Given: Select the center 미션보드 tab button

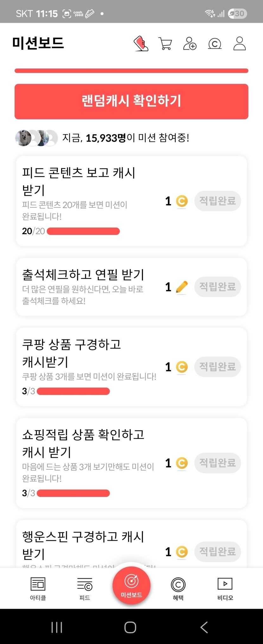Looking at the screenshot, I should pyautogui.click(x=131, y=586).
